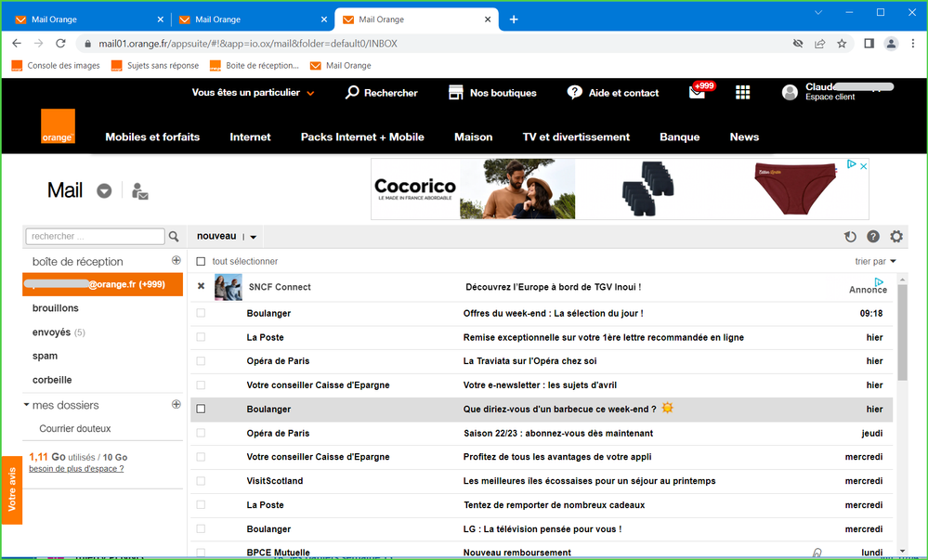Open the 'brouillons' folder
Viewport: 928px width, 560px height.
click(56, 308)
